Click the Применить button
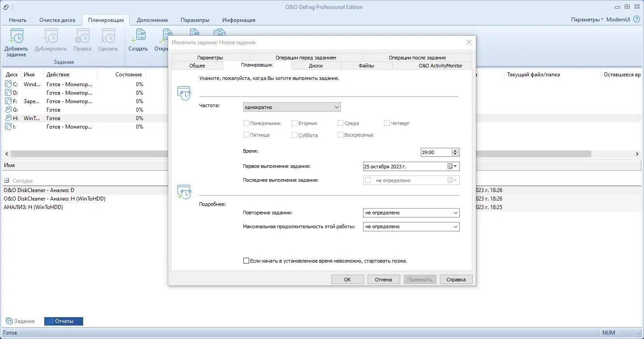 pos(420,280)
